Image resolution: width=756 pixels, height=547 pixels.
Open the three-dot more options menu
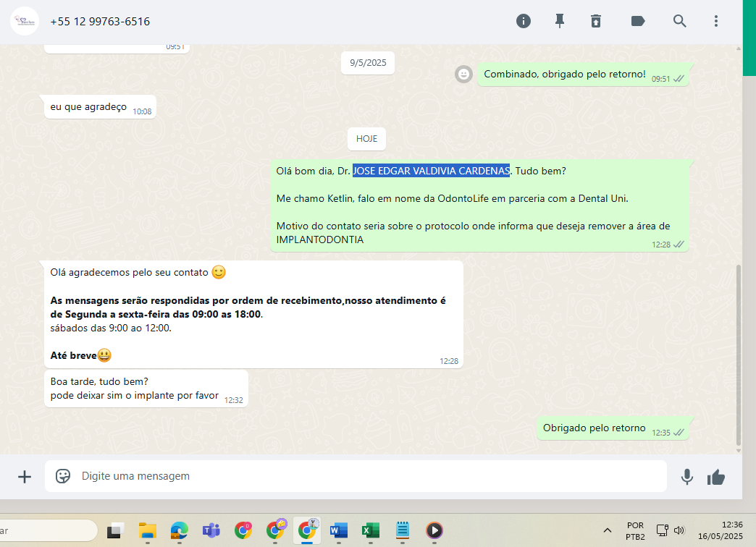(x=716, y=21)
